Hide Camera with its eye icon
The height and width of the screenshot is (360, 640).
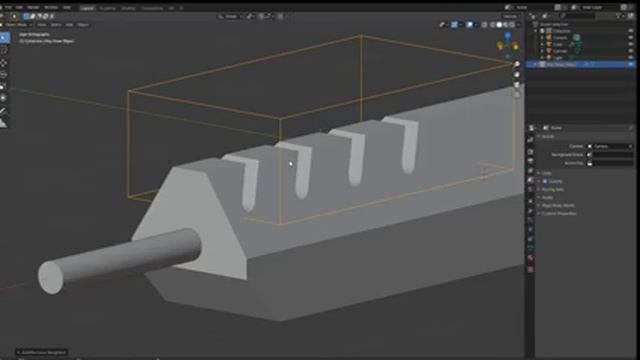point(631,38)
